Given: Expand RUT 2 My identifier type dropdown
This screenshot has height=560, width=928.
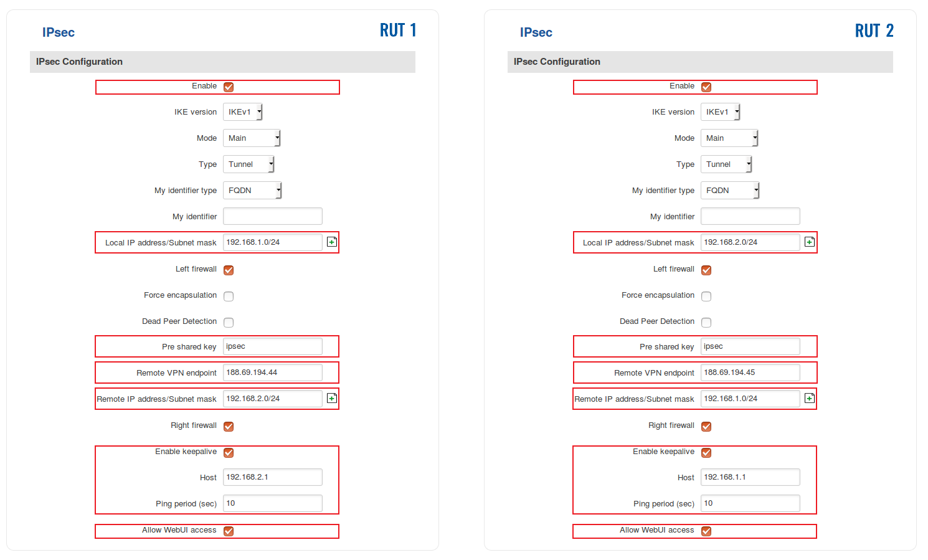Looking at the screenshot, I should pos(730,191).
